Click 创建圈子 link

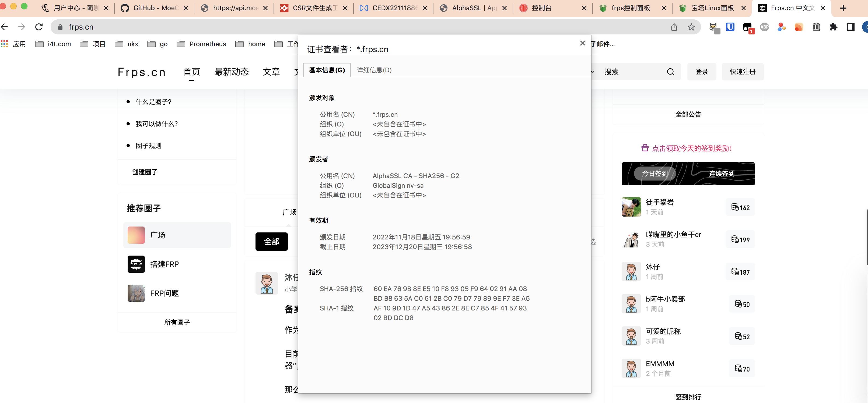pyautogui.click(x=145, y=172)
